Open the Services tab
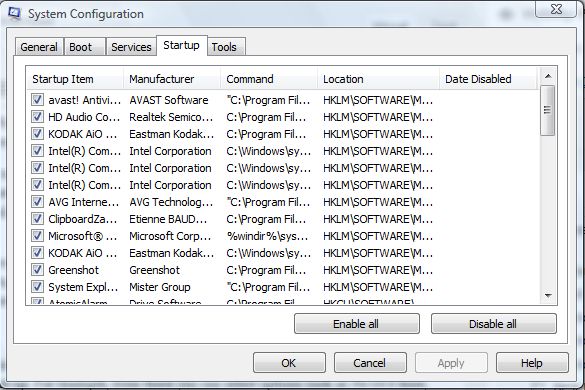 [x=131, y=47]
